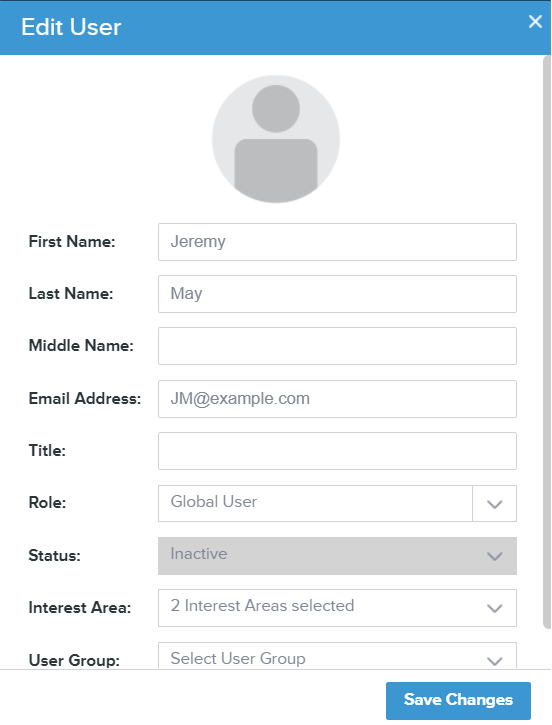This screenshot has width=552, height=725.
Task: Click the User Group label
Action: [74, 660]
